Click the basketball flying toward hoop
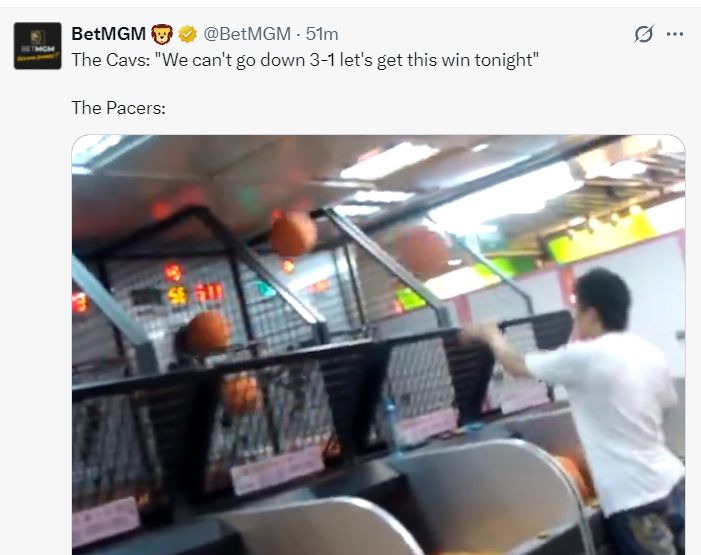Screen dimensions: 701x555 [x=293, y=233]
